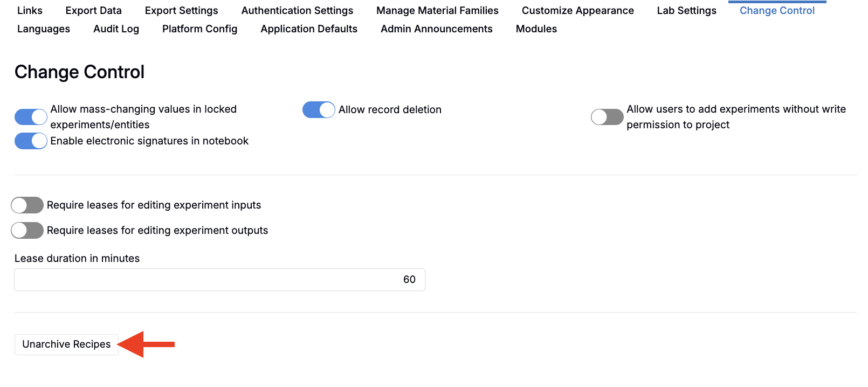The height and width of the screenshot is (387, 868).
Task: Open the Languages tab
Action: tap(44, 29)
